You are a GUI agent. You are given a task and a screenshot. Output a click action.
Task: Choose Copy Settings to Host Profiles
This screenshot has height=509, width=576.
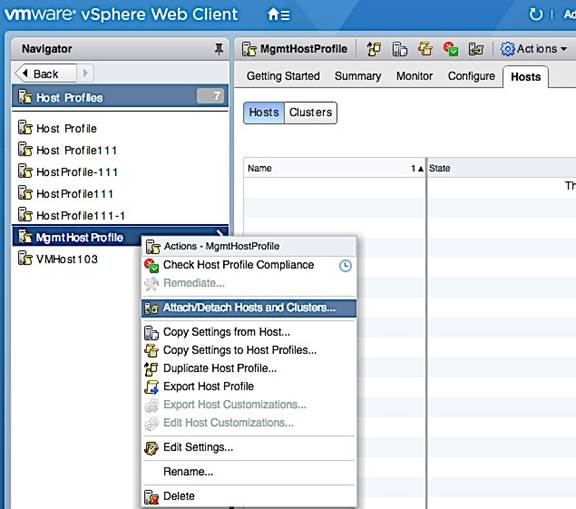249,350
